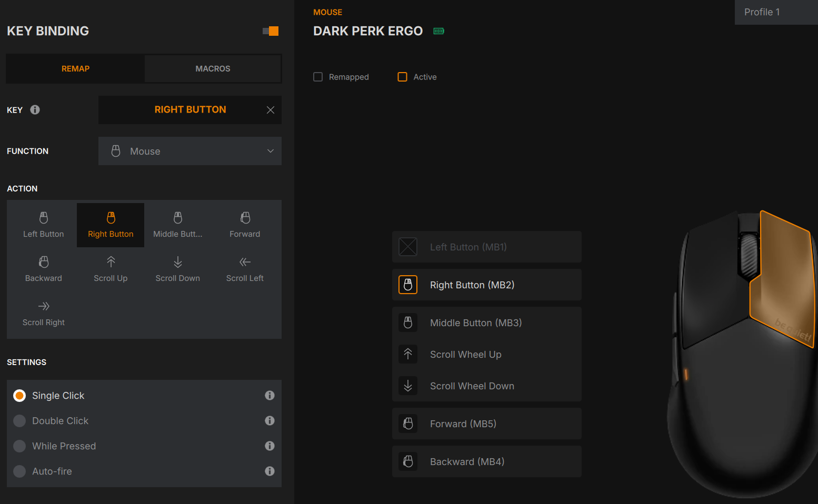Select Scroll Wheel Down in the list
Screen dimensions: 818x504
point(487,386)
